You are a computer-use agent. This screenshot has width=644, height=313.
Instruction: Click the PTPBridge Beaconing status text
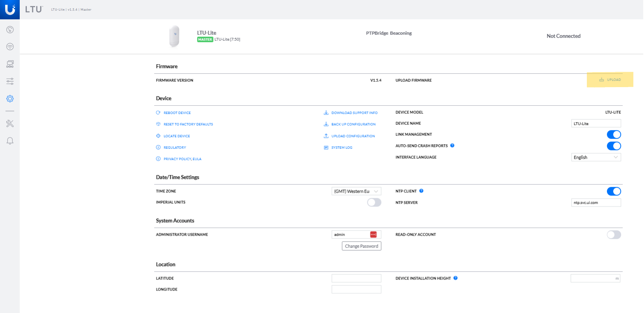[x=389, y=33]
